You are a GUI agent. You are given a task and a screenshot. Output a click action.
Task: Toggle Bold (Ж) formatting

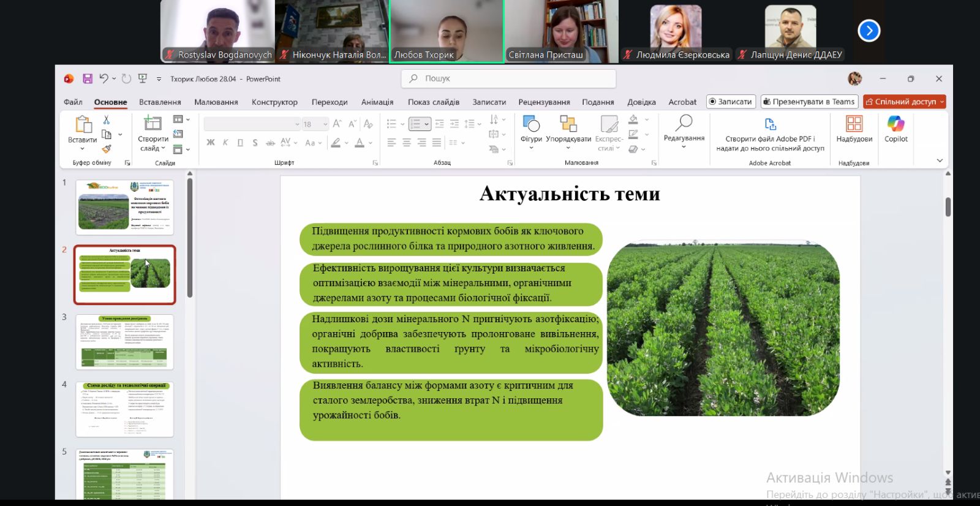(211, 142)
